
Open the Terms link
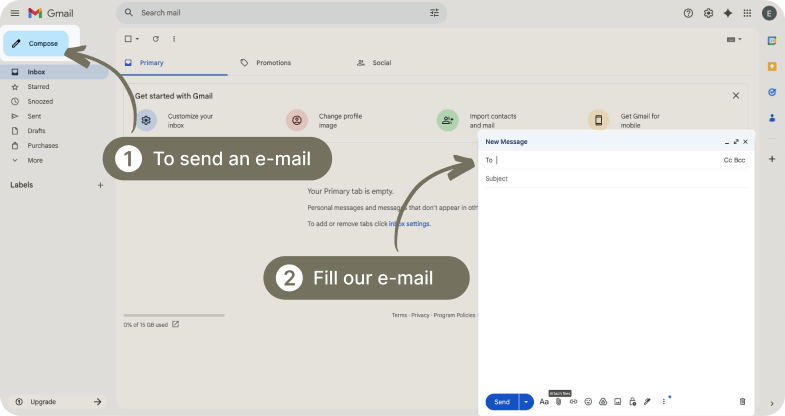pos(400,315)
